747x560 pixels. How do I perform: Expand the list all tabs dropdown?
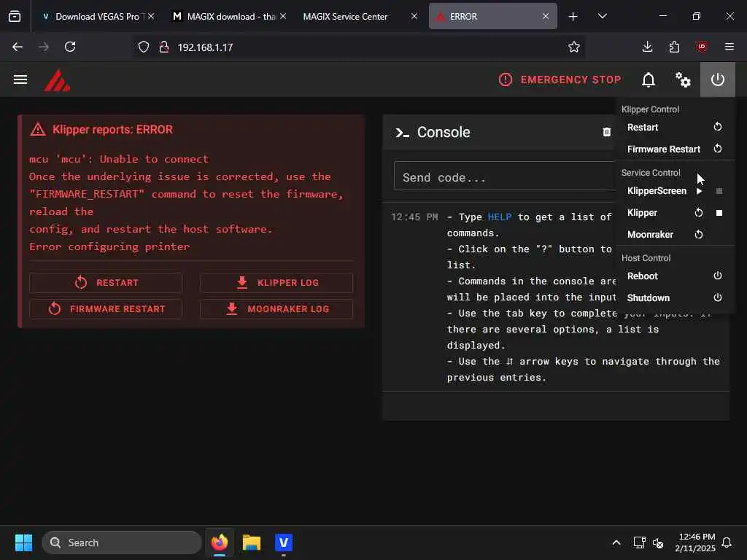point(602,17)
